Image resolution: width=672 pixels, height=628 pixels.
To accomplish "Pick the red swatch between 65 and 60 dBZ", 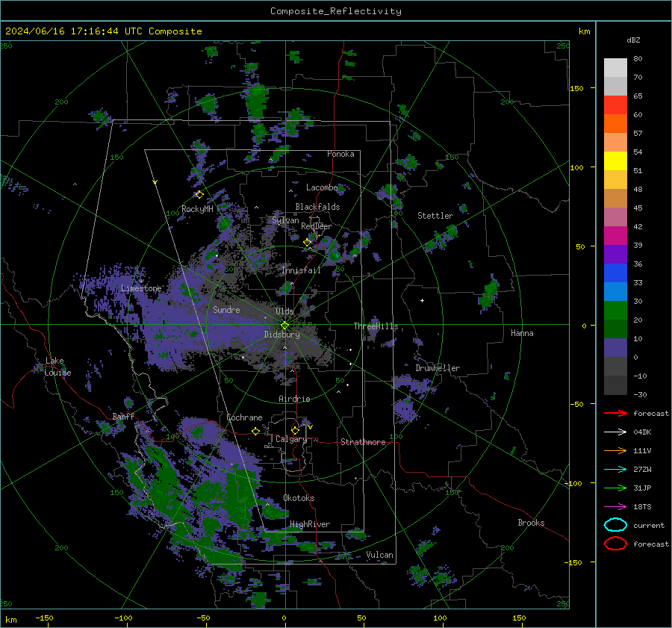I will (x=615, y=105).
